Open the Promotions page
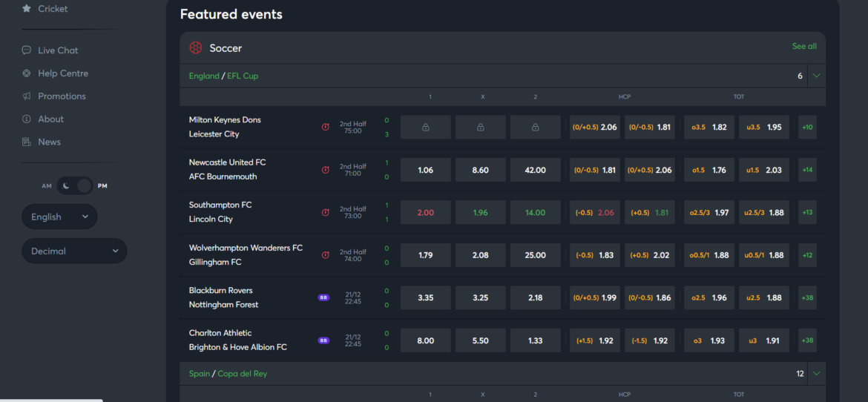Image resolution: width=868 pixels, height=402 pixels. [x=62, y=96]
